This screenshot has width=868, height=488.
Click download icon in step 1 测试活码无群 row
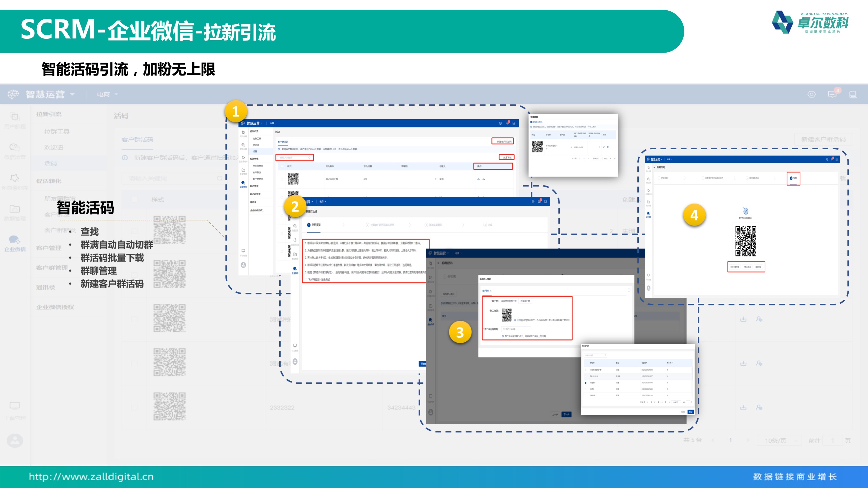point(478,179)
